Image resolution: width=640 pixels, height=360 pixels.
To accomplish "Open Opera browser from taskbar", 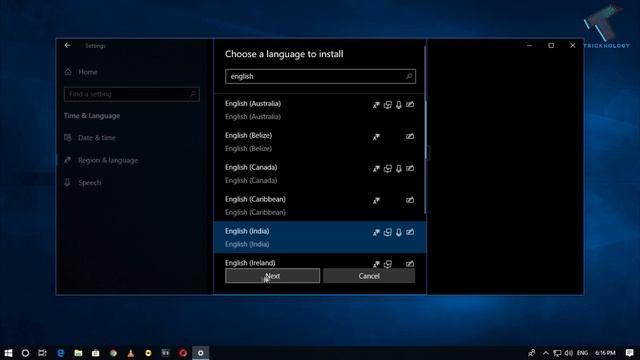I will coord(183,353).
